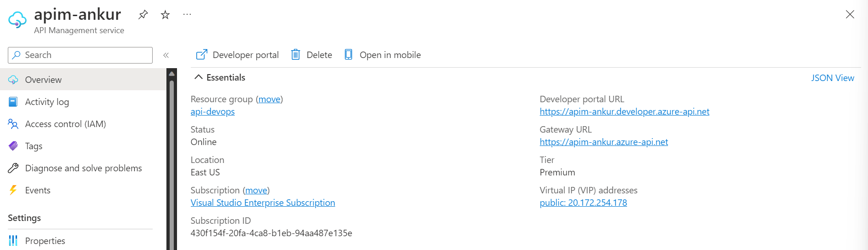This screenshot has width=868, height=250.
Task: Click the Location value East US
Action: (x=206, y=172)
